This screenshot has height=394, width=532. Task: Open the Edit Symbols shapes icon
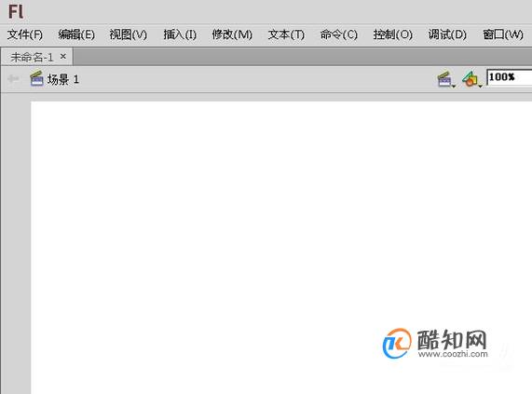(x=471, y=79)
